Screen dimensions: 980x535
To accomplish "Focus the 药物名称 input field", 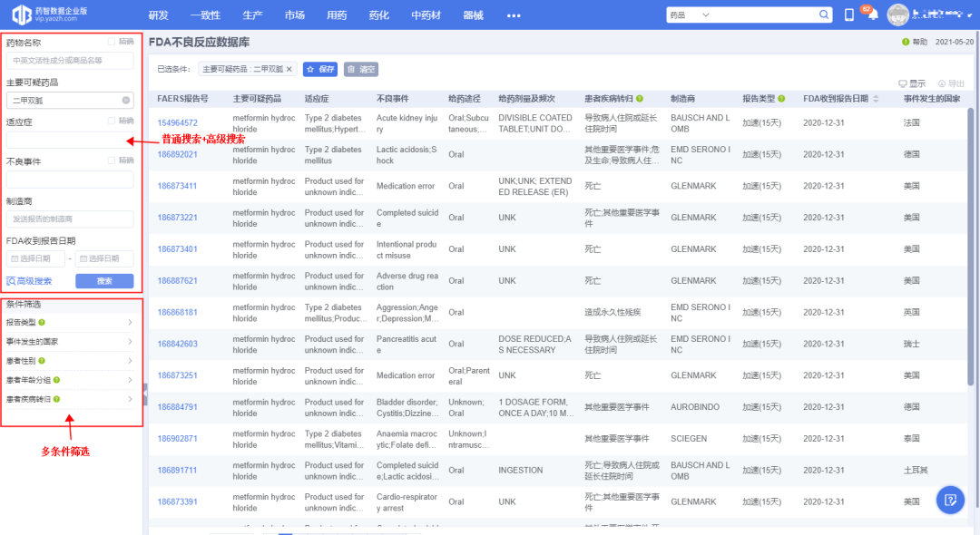I will (70, 61).
